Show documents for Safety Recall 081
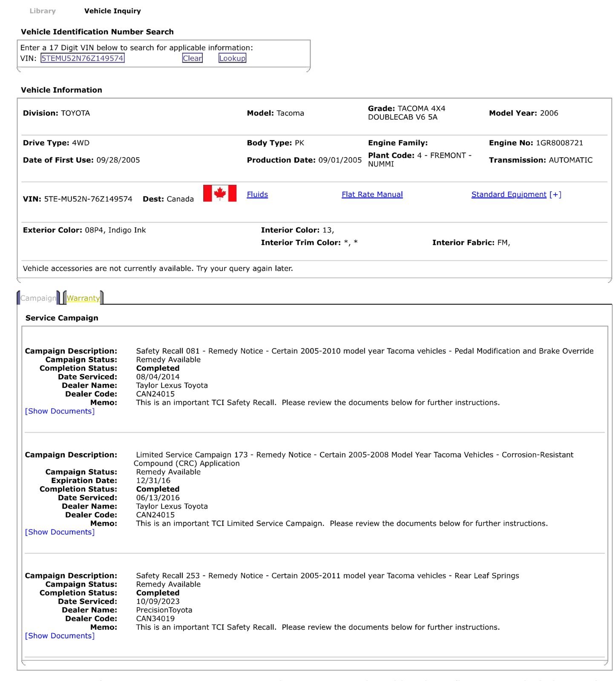Screen dimensions: 616x681 pos(60,411)
